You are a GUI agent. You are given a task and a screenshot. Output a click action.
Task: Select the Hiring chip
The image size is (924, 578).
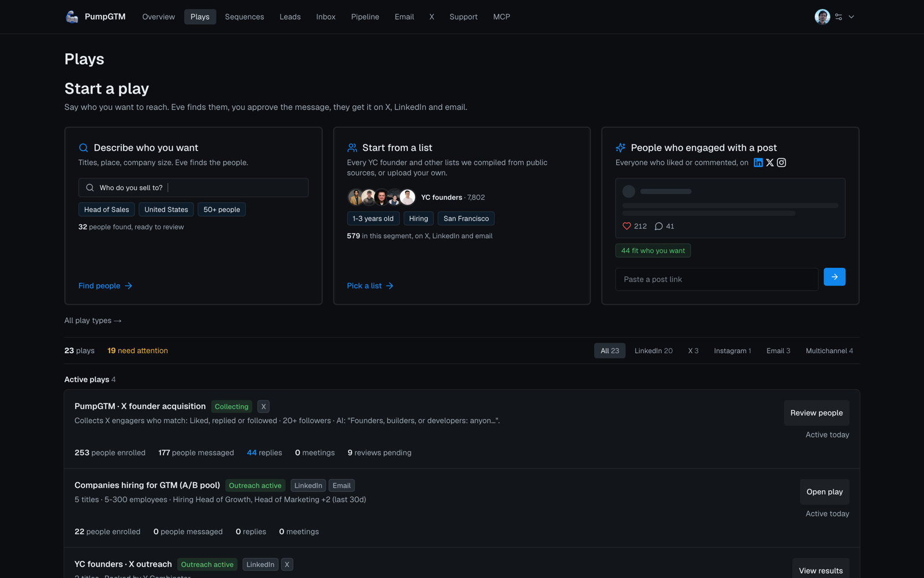pyautogui.click(x=419, y=218)
